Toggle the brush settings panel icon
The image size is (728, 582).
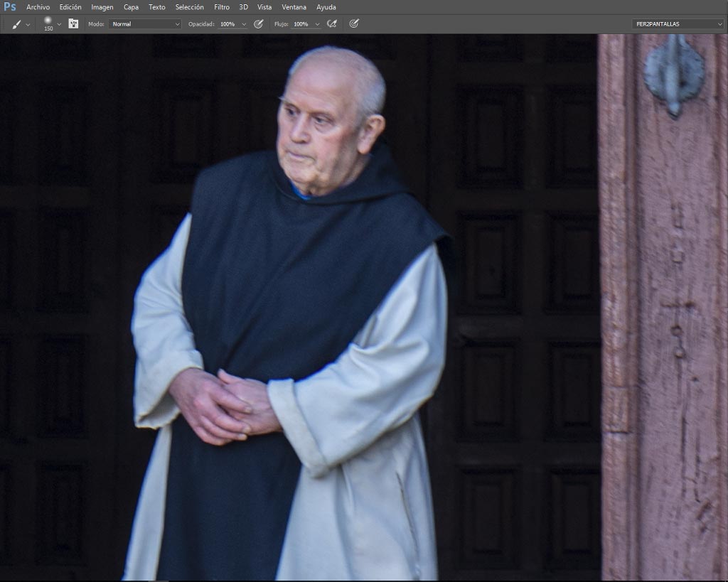[x=73, y=23]
